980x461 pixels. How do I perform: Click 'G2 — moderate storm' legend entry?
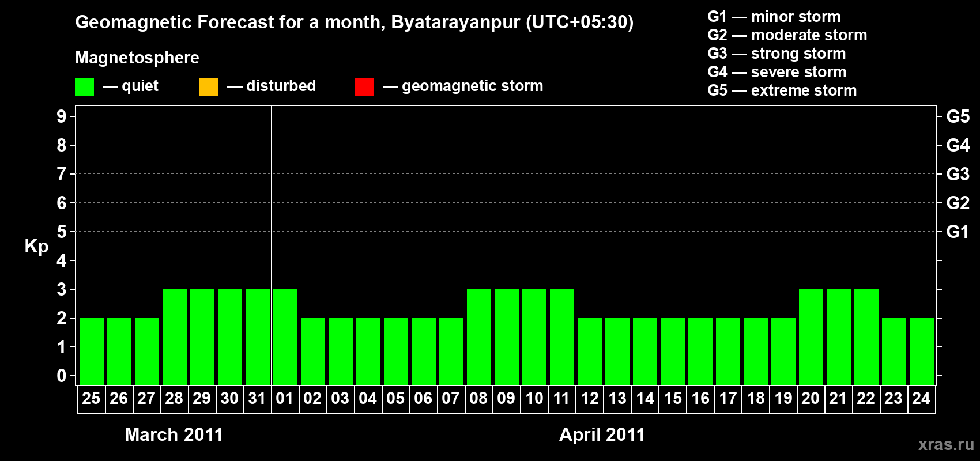(x=787, y=35)
